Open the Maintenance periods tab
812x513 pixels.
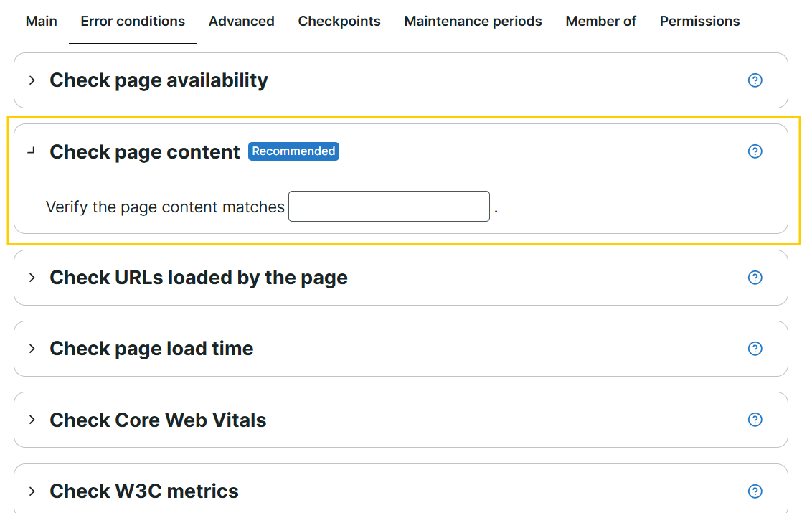(x=473, y=22)
